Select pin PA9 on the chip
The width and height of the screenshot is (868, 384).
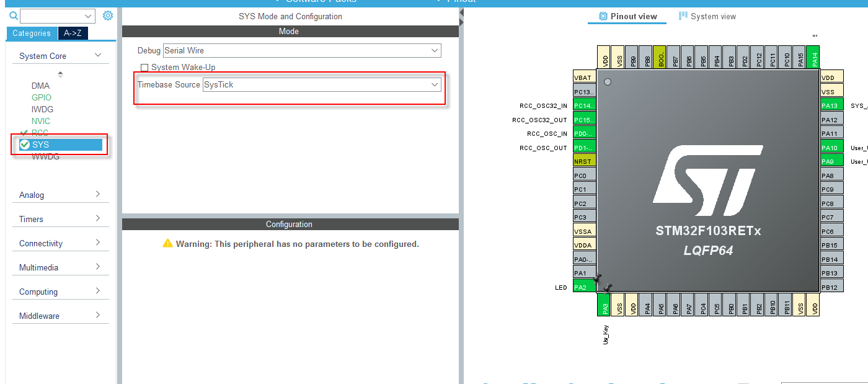click(x=831, y=161)
